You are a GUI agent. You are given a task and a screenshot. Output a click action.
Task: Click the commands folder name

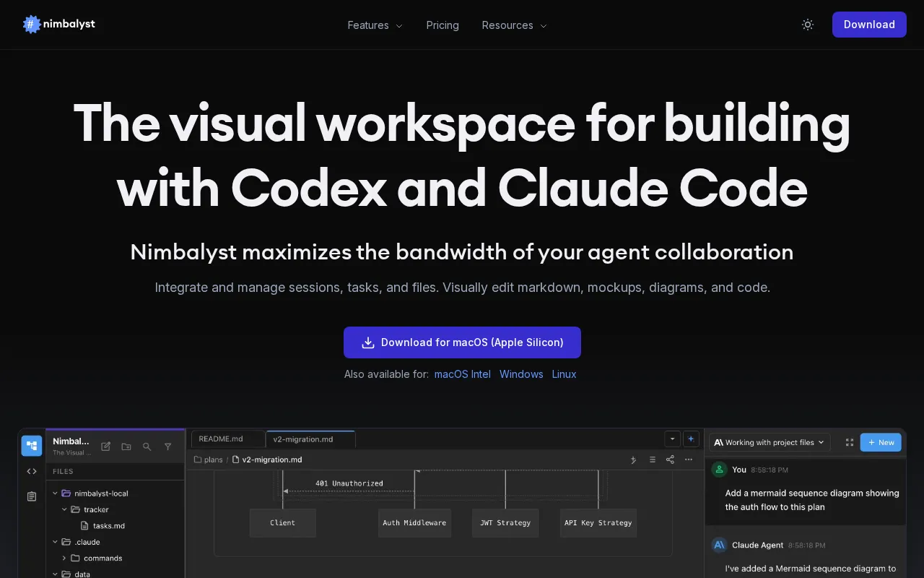103,558
